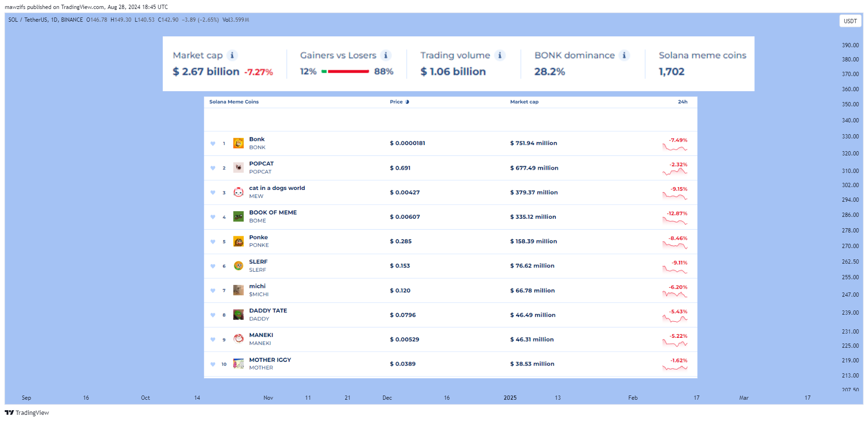This screenshot has height=421, width=868.
Task: Click POPCAT market cap $ 677.49 million
Action: [x=534, y=168]
